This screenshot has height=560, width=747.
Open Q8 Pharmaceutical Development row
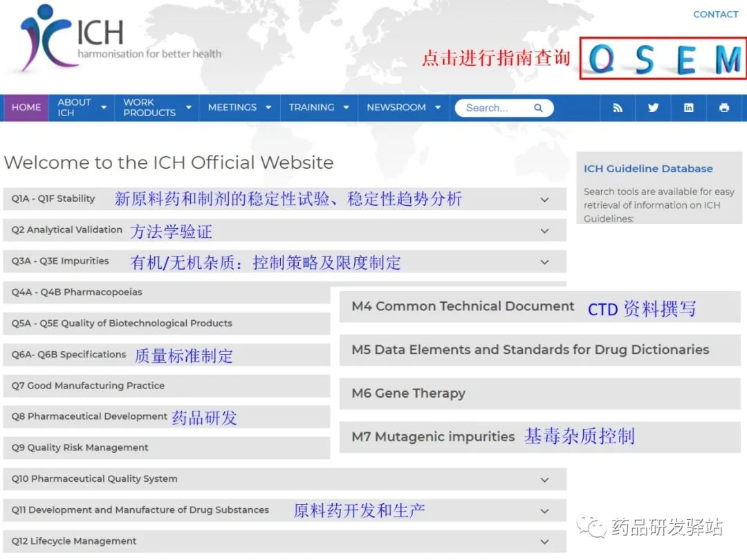pos(166,417)
